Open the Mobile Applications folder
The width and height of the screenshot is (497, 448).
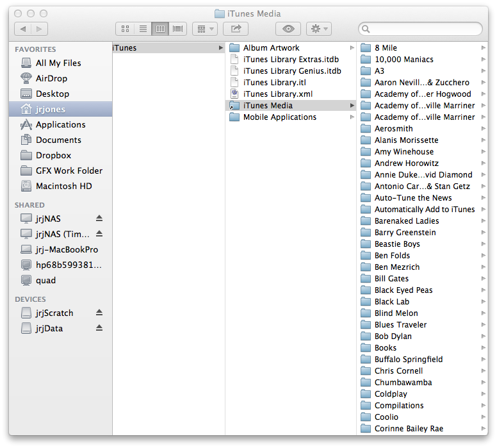[291, 117]
